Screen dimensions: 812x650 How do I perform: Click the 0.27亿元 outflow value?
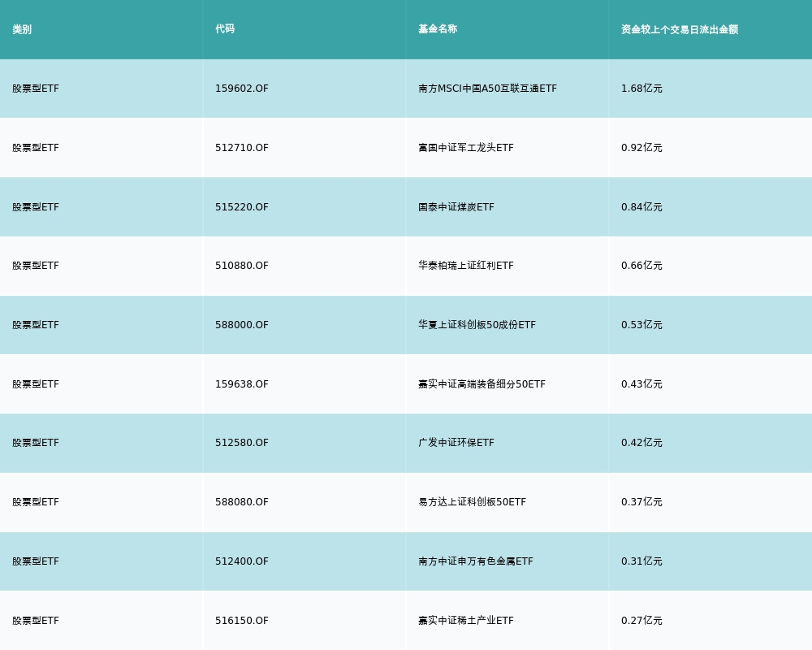(x=641, y=621)
